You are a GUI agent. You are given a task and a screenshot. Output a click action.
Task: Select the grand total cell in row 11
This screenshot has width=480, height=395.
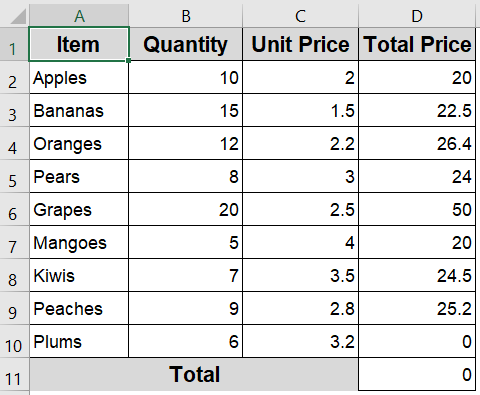417,374
